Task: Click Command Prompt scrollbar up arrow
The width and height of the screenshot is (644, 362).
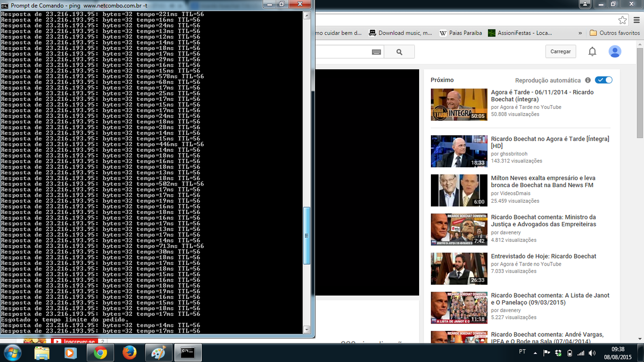Action: [x=307, y=16]
